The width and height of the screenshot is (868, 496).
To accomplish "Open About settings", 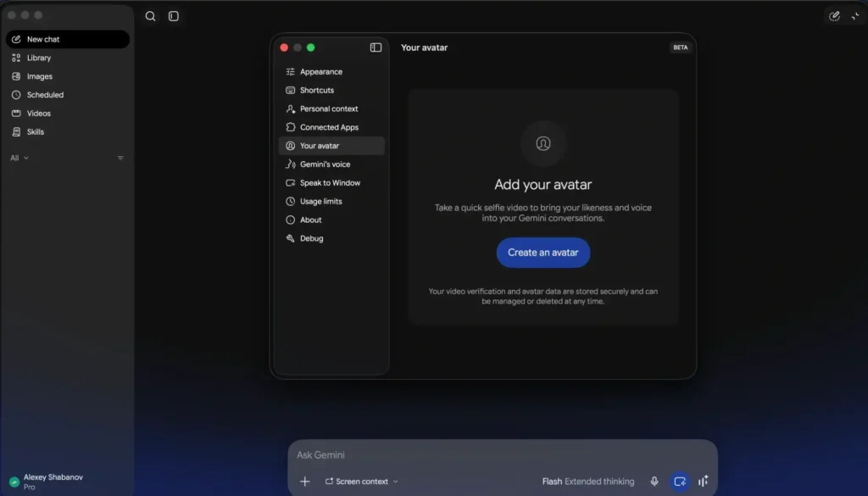I will tap(331, 220).
